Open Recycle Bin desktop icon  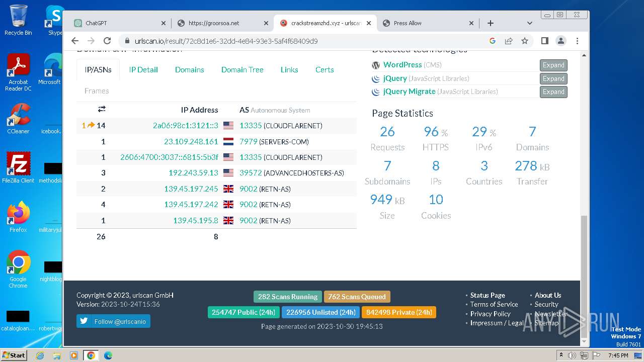coord(18,20)
